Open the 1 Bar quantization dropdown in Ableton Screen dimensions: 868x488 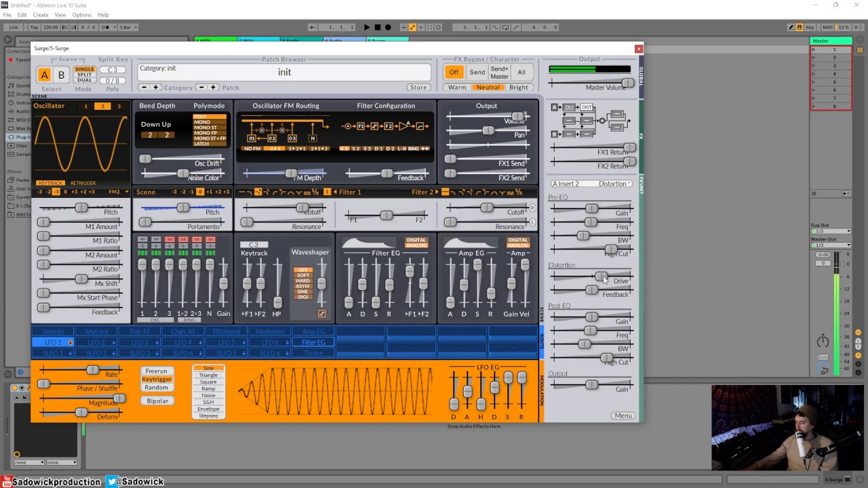128,27
